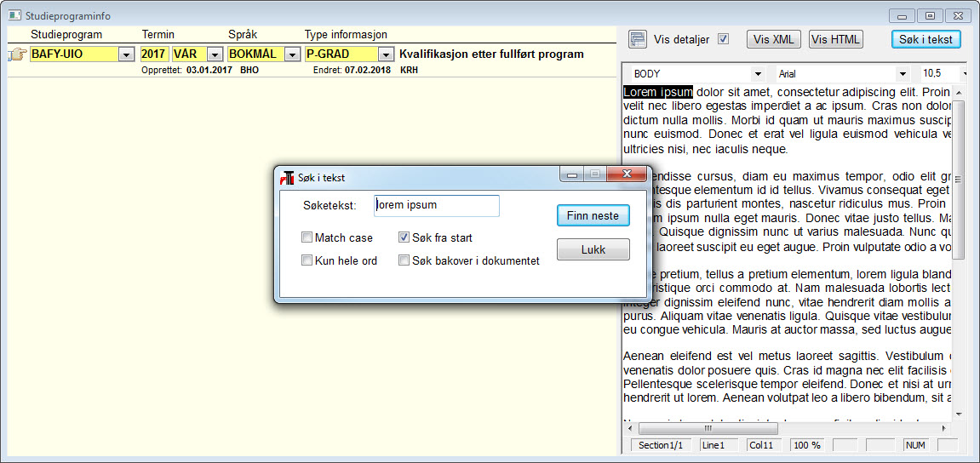Click the Termin column header
This screenshot has height=463, width=980.
coord(158,34)
